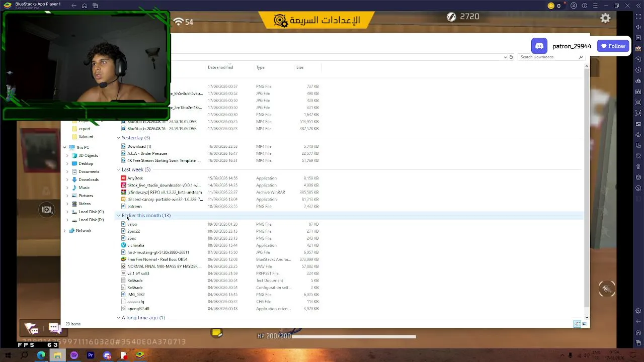The image size is (644, 362).
Task: Open the BlueStacks hamburger menu
Action: pos(595,6)
